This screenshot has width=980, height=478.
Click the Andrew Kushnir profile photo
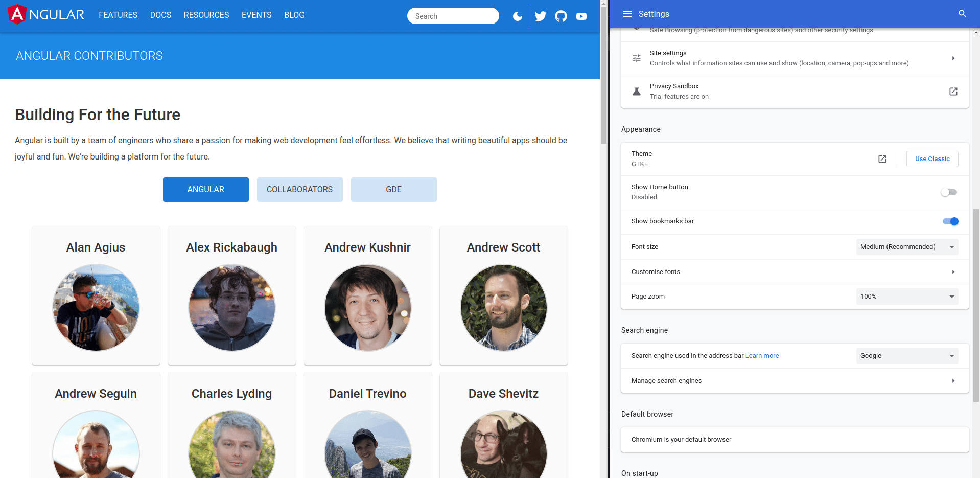coord(368,308)
